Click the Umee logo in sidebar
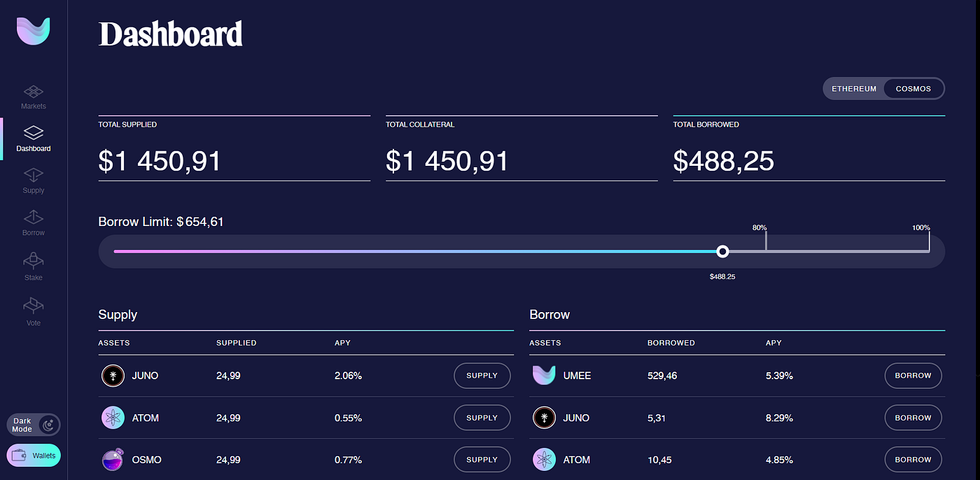Image resolution: width=980 pixels, height=480 pixels. (x=34, y=31)
